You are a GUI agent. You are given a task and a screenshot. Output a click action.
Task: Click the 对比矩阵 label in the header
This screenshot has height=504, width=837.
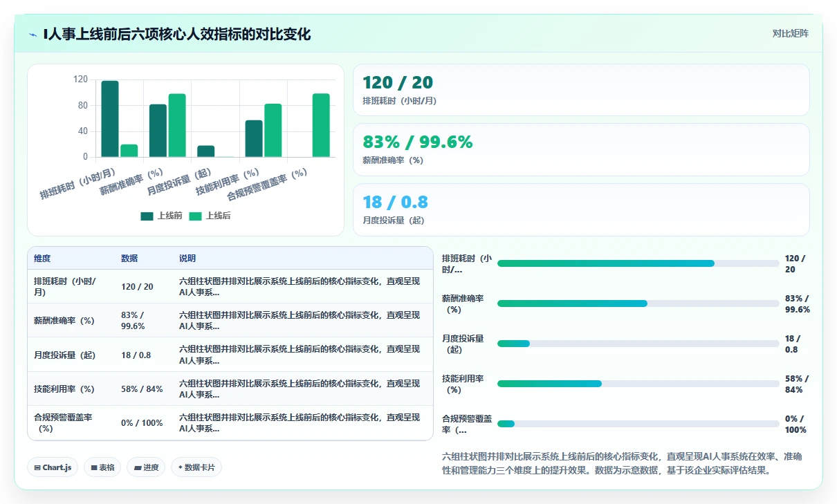pos(791,33)
